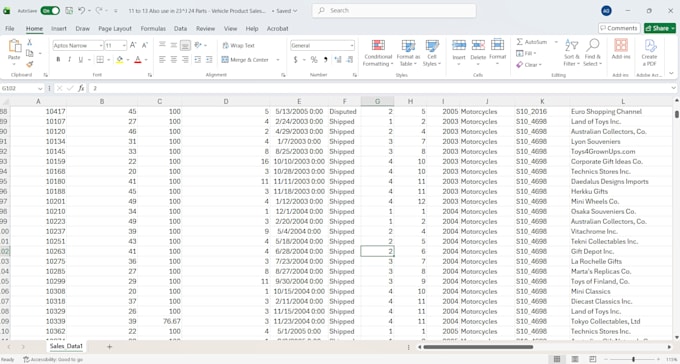Open the font name dropdown
The height and width of the screenshot is (364, 680).
click(101, 46)
